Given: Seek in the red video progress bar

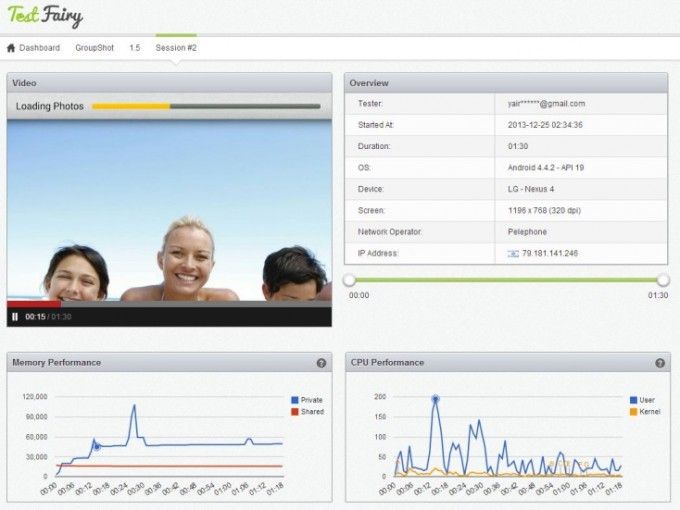Looking at the screenshot, I should [169, 304].
